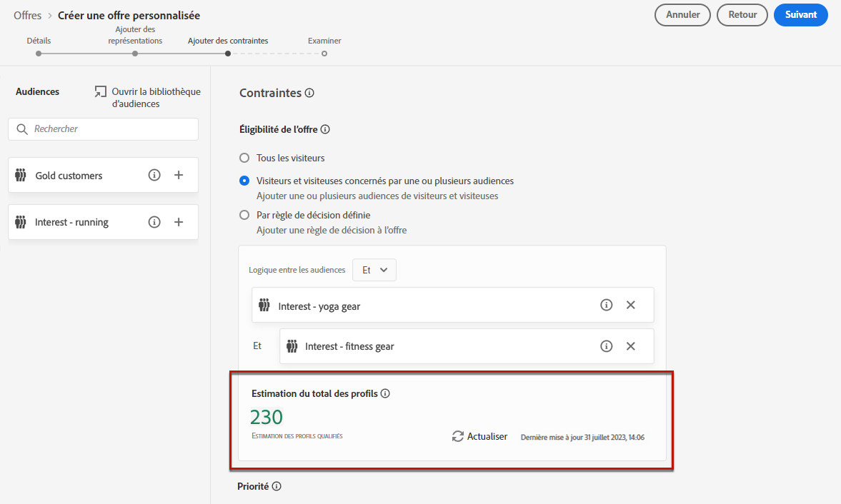Show info for Gold customers audience
The height and width of the screenshot is (504, 841).
point(154,176)
